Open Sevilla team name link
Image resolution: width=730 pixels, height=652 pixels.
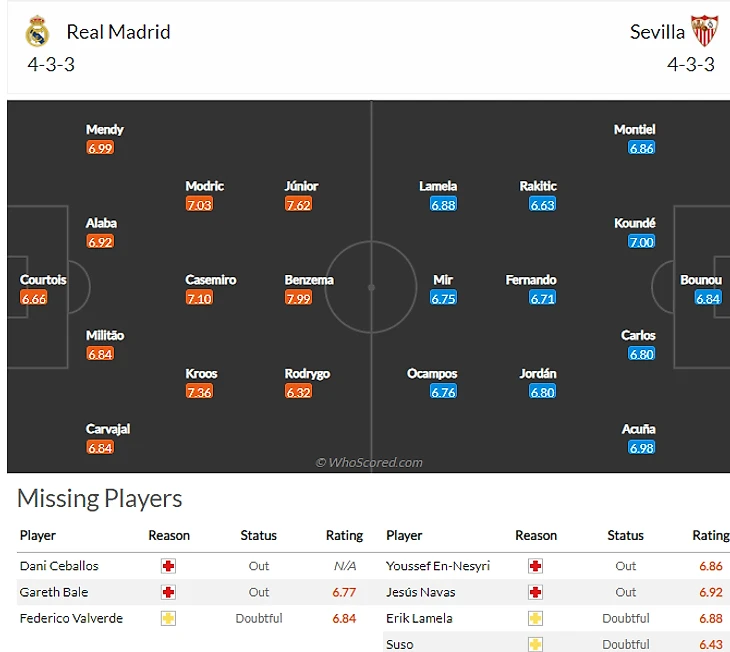coord(657,32)
